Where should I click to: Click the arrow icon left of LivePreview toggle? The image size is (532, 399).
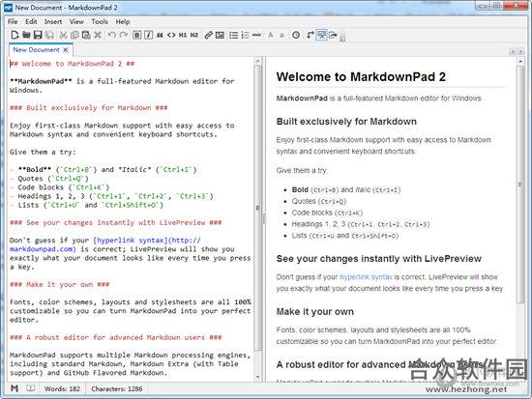(310, 35)
